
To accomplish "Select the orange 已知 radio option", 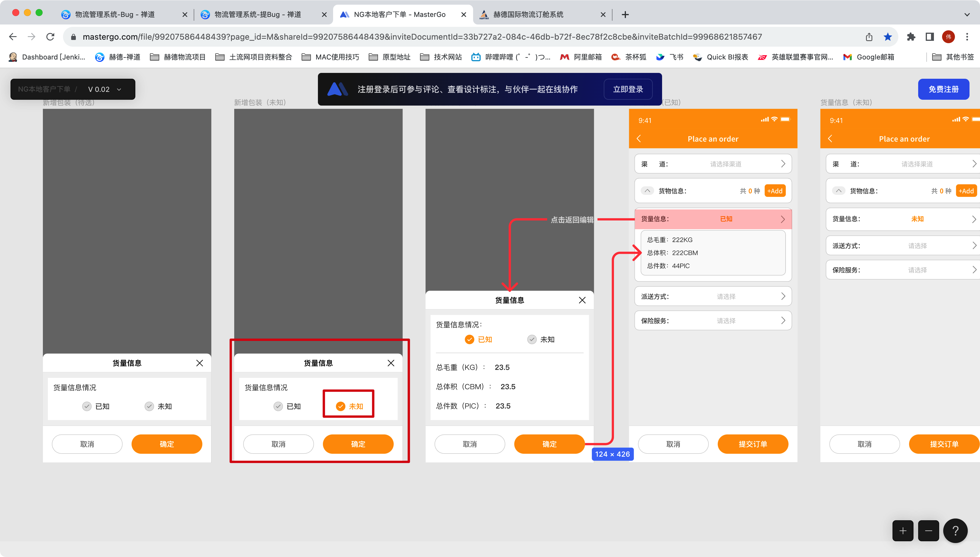I will point(469,339).
